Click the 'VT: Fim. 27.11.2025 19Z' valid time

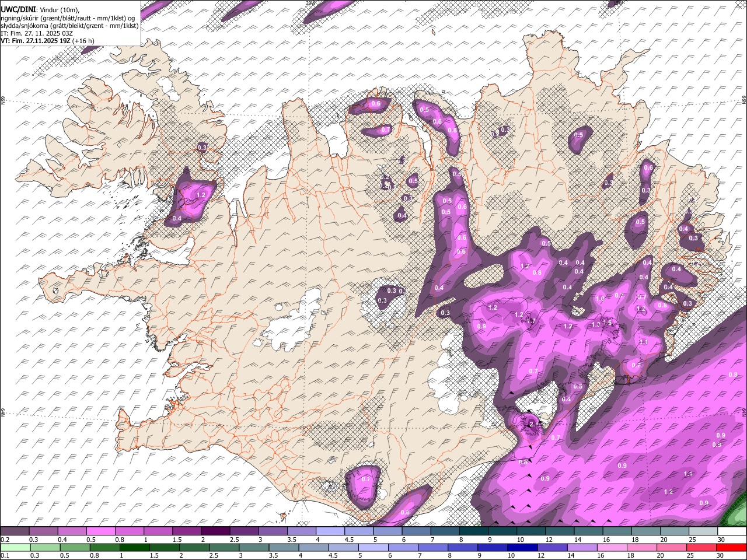pyautogui.click(x=36, y=41)
